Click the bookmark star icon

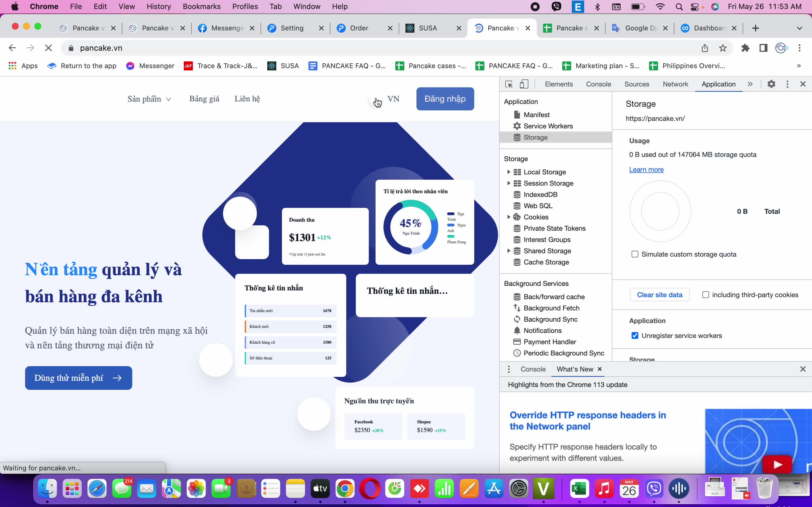coord(723,48)
